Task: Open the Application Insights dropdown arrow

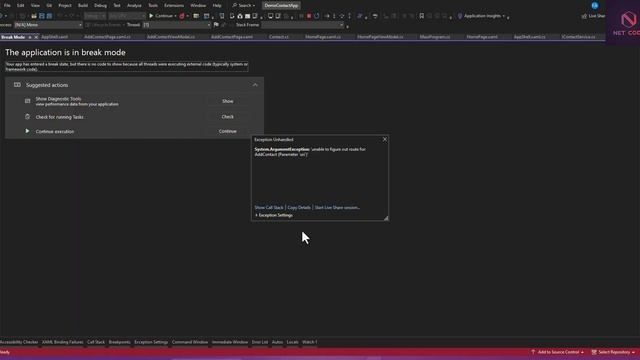Action: tap(504, 16)
